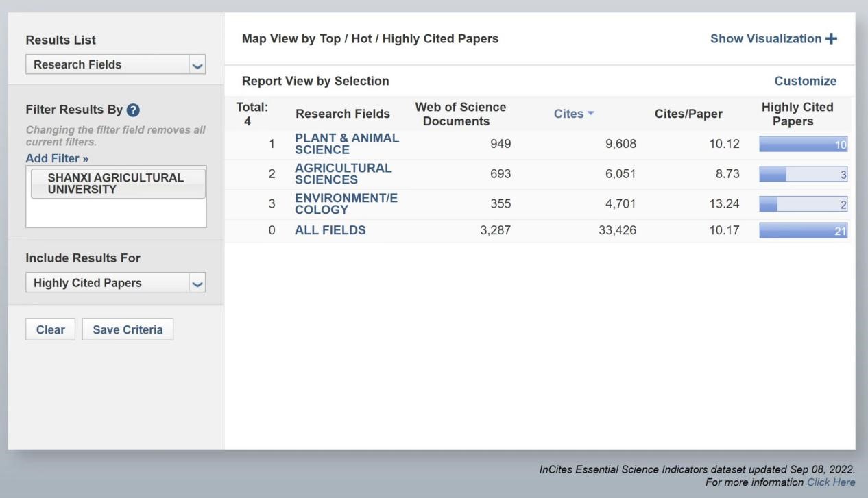Click the Clear button
This screenshot has height=498, width=868.
point(50,329)
